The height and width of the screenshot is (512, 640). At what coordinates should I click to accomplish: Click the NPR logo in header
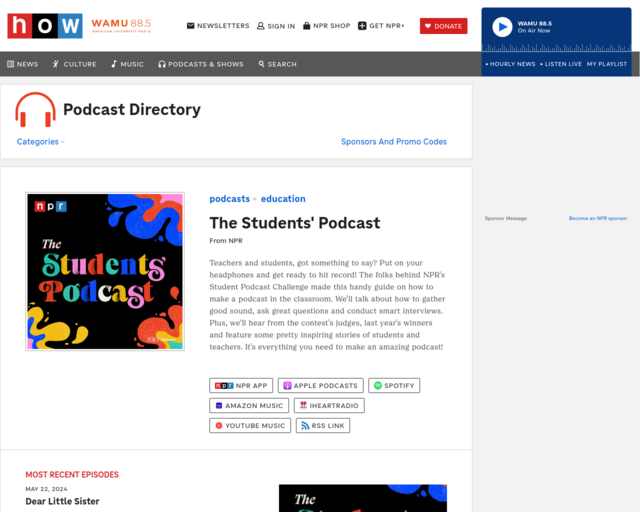pyautogui.click(x=45, y=26)
